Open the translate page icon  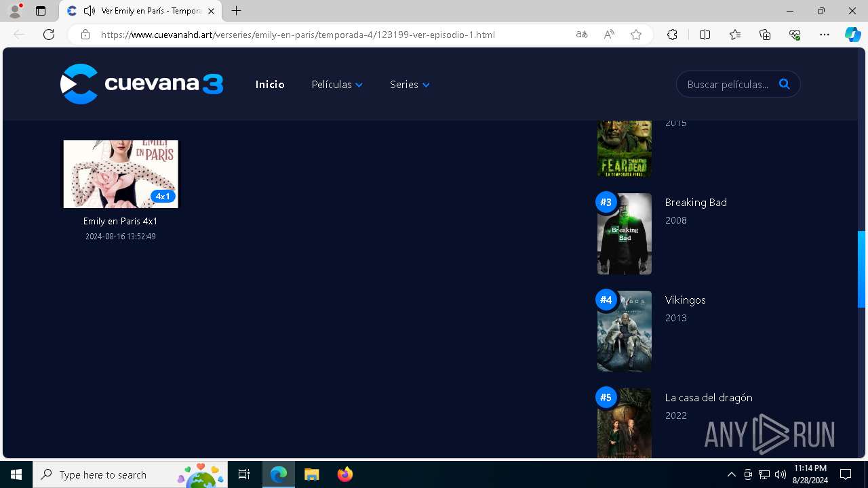point(582,35)
